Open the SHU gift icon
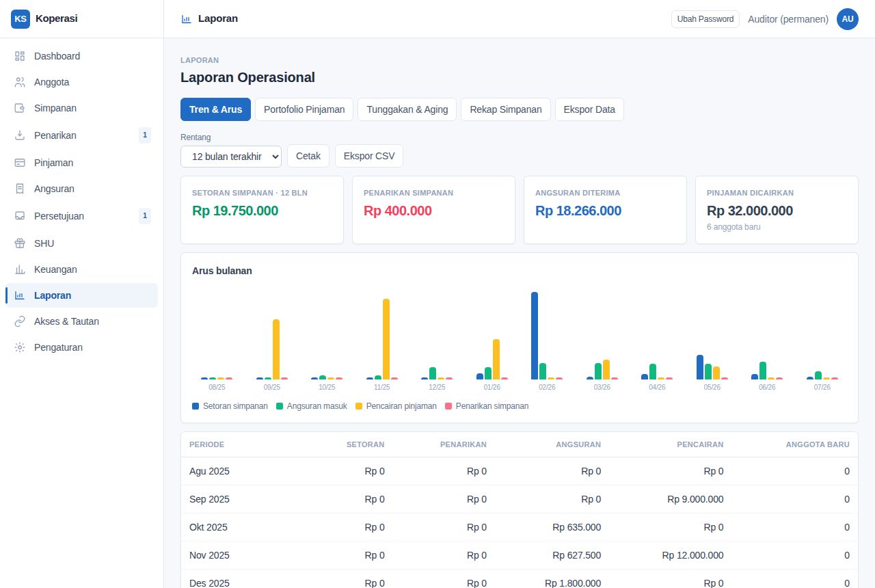875x588 pixels. point(20,243)
